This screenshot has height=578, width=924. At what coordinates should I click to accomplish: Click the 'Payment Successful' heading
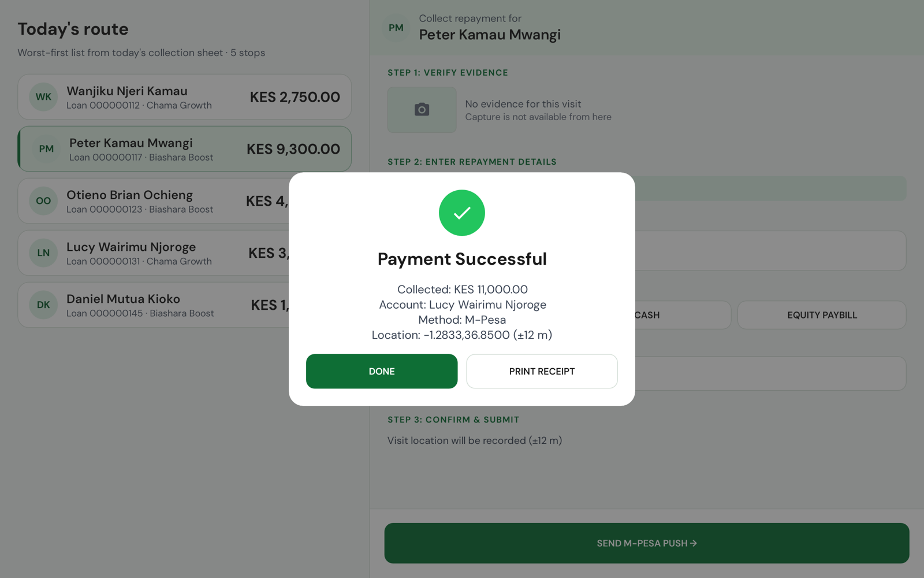click(x=462, y=259)
